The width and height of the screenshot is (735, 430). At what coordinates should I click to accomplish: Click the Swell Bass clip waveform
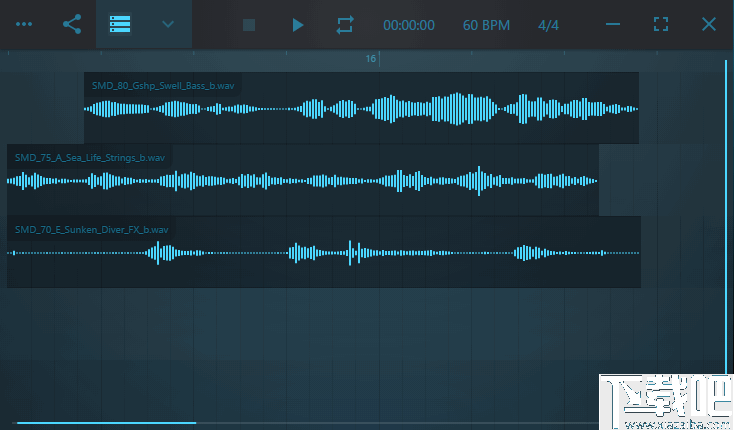361,109
